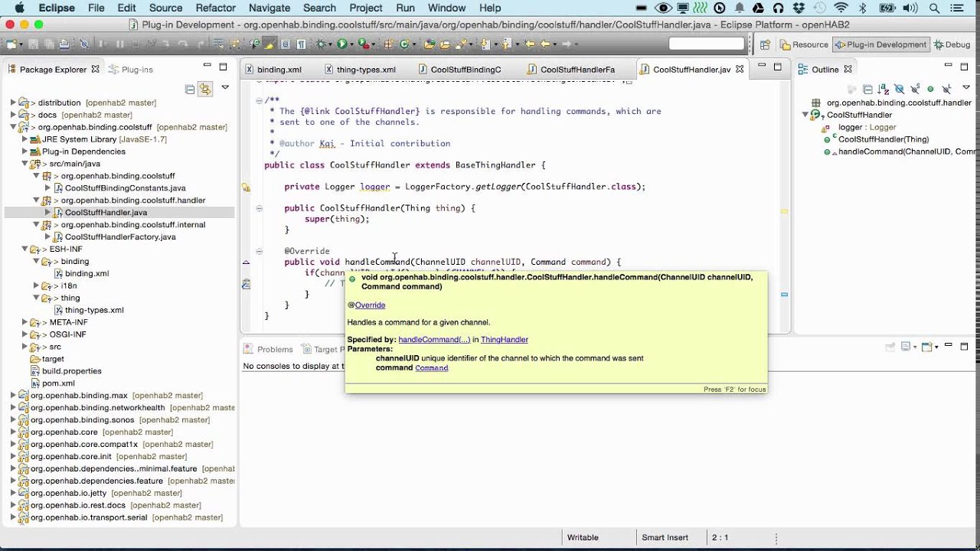Click the Quick Access search field

(707, 44)
